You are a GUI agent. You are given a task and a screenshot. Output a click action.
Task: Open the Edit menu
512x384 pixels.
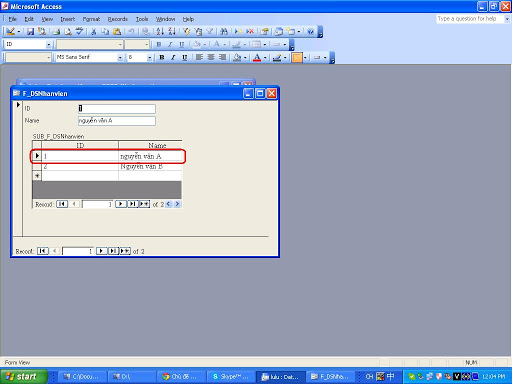[x=29, y=19]
